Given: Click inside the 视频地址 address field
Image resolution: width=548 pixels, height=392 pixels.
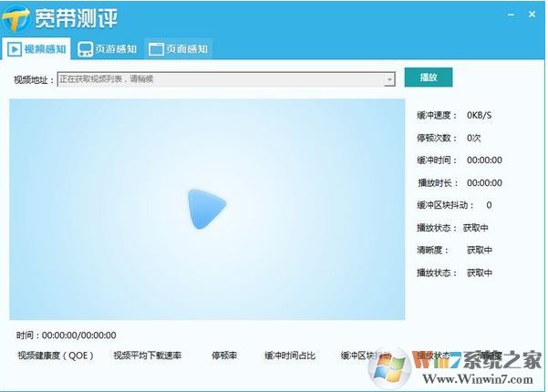Looking at the screenshot, I should (219, 79).
